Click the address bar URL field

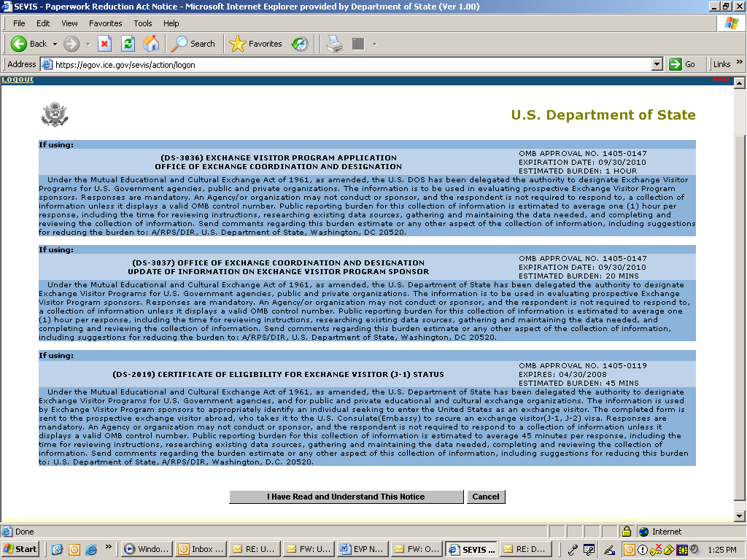coord(352,64)
